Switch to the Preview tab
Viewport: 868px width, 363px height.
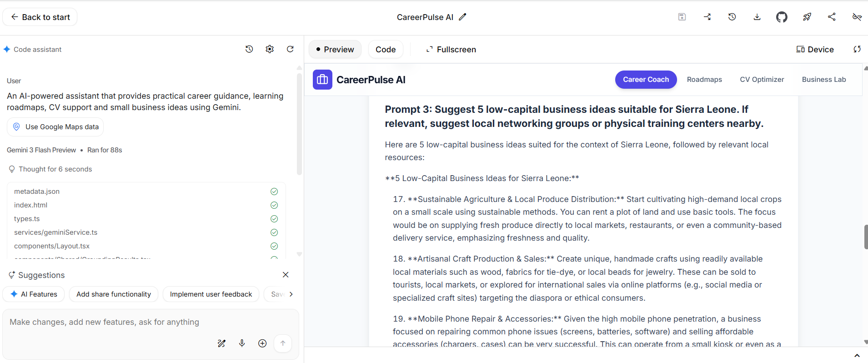[x=335, y=49]
